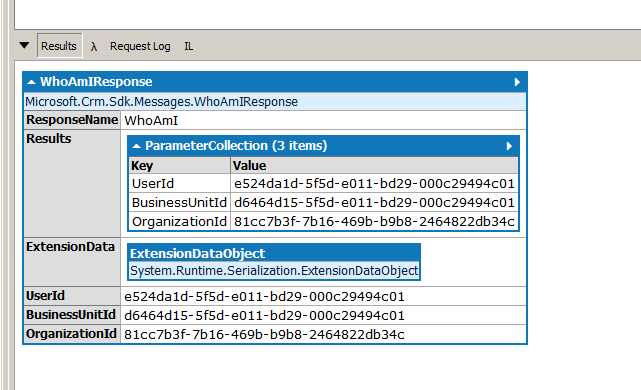Open ParameterCollection right arrow menu
Screen dimensions: 641x390
click(x=509, y=146)
